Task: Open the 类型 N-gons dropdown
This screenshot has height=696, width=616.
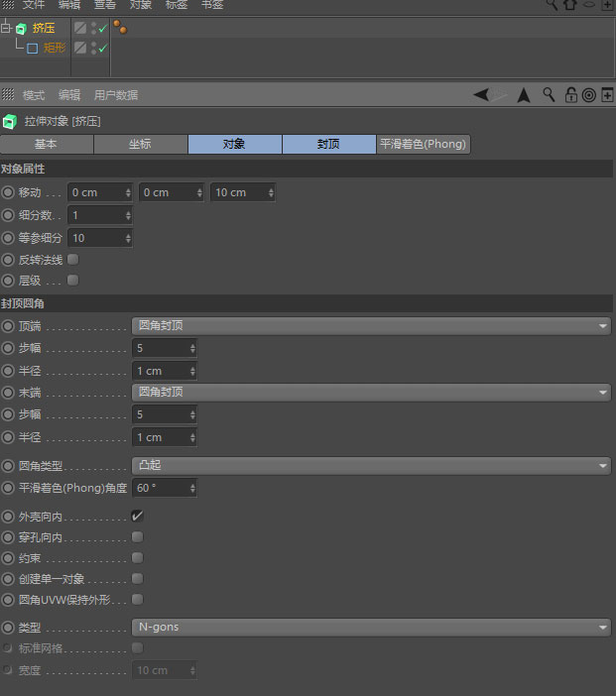Action: [371, 628]
